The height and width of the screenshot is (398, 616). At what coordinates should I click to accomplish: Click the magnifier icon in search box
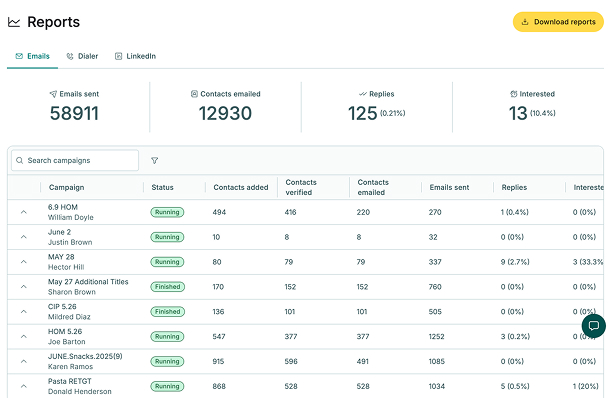click(20, 160)
